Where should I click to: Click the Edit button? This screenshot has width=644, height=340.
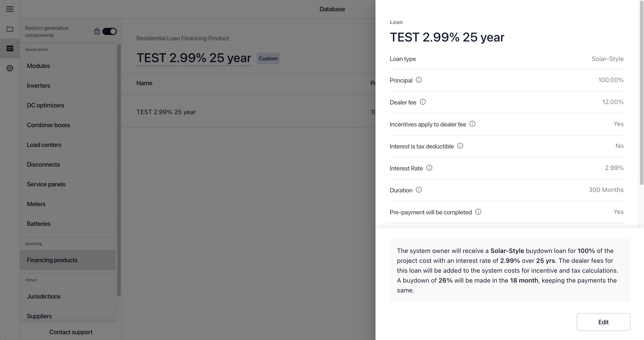point(603,322)
